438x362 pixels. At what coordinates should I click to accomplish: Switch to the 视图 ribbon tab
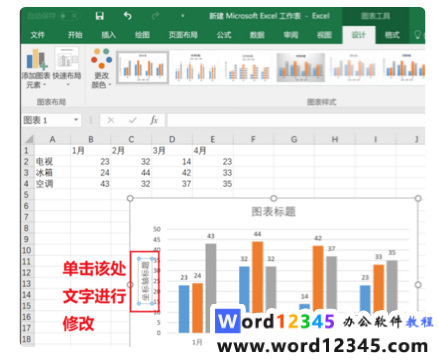click(x=324, y=35)
